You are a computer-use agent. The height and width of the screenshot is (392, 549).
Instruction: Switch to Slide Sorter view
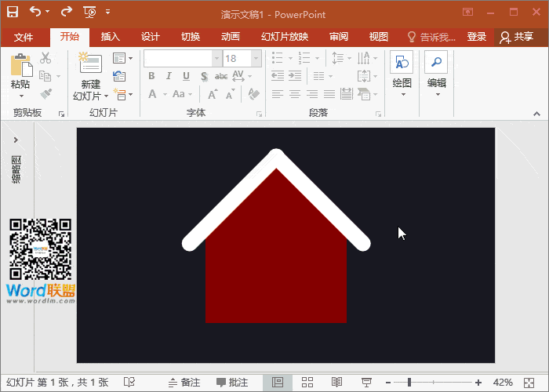point(307,382)
